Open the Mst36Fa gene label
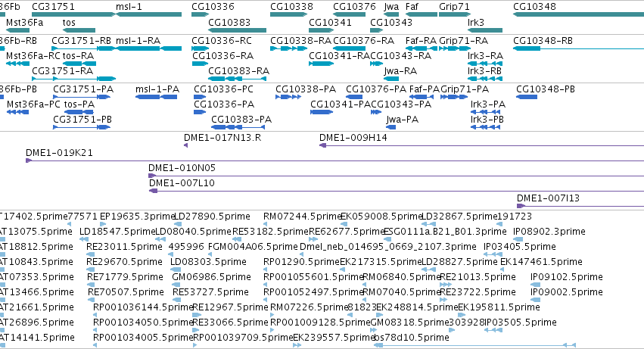Image resolution: width=644 pixels, height=349 pixels. 25,22
